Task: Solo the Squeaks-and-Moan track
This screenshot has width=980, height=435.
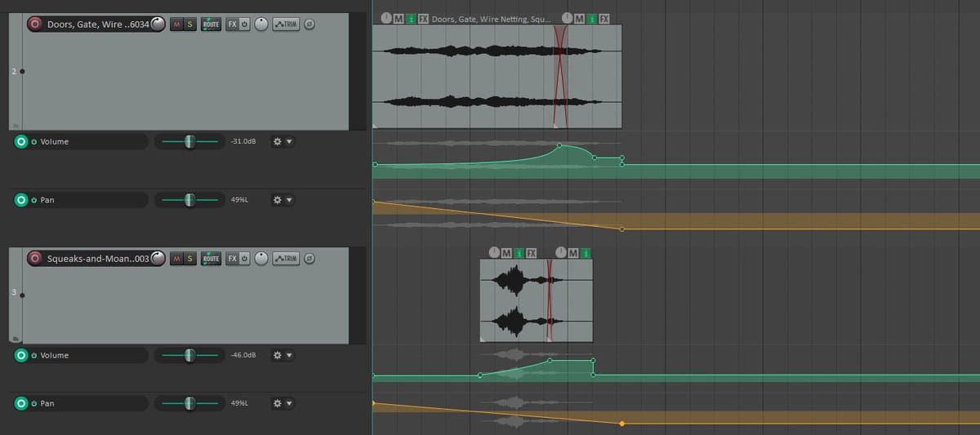Action: (x=190, y=258)
